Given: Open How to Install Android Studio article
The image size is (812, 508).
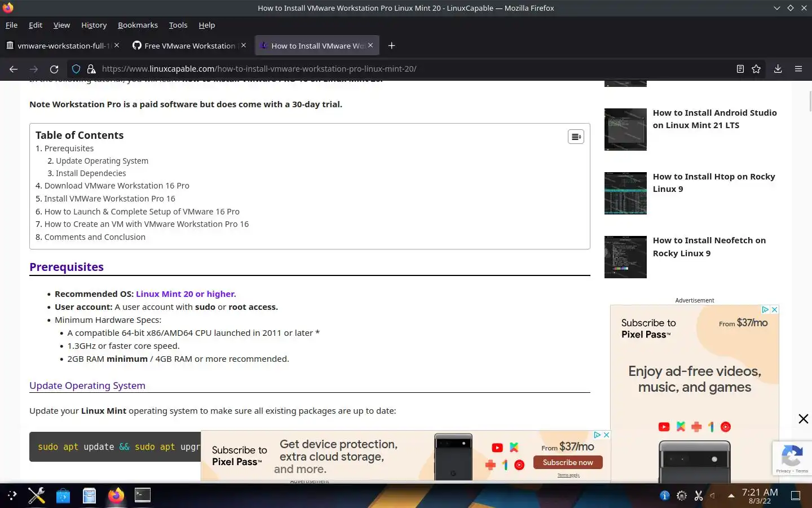Looking at the screenshot, I should click(x=714, y=119).
